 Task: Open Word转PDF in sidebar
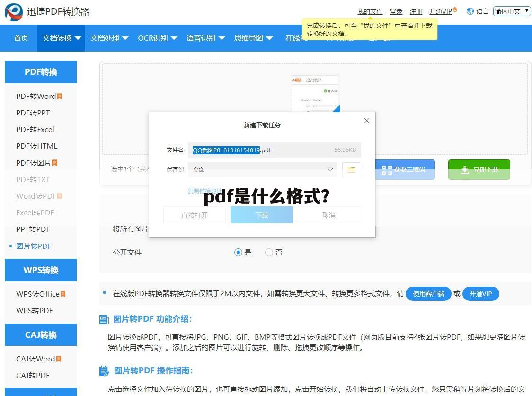[36, 196]
